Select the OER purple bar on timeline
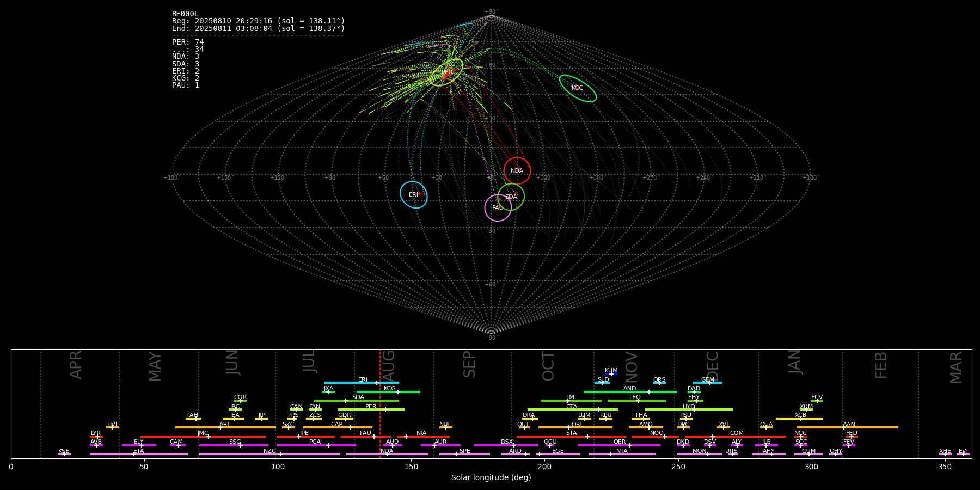The image size is (980, 490). pyautogui.click(x=619, y=445)
